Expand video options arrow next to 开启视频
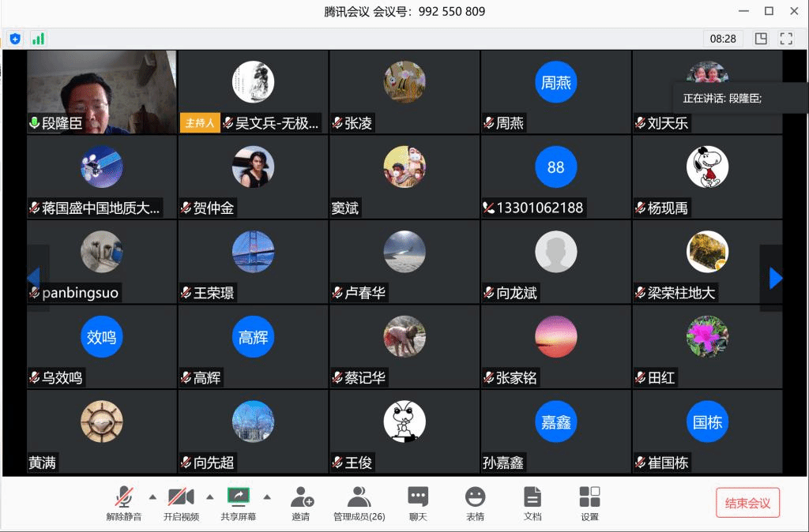This screenshot has width=809, height=532. [x=210, y=496]
